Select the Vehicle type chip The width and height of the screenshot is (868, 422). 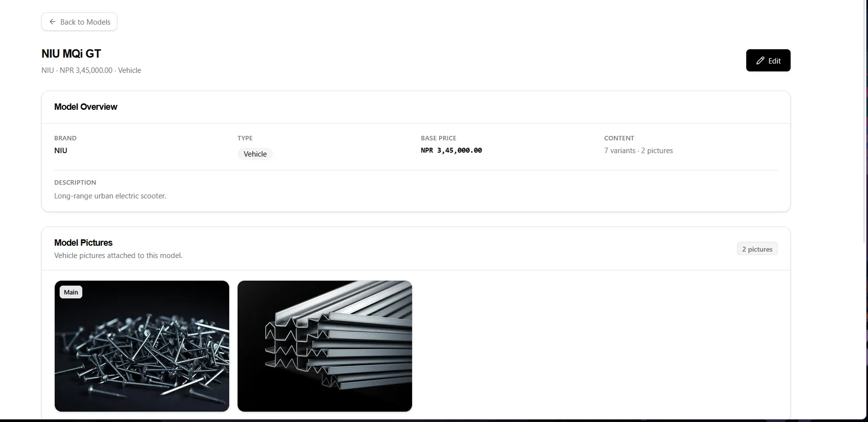coord(255,154)
